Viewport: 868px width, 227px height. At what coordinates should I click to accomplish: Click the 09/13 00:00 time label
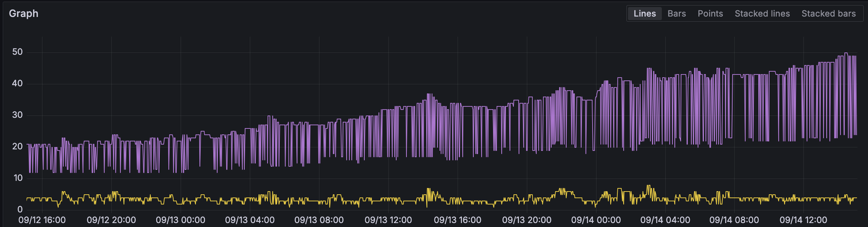point(181,220)
